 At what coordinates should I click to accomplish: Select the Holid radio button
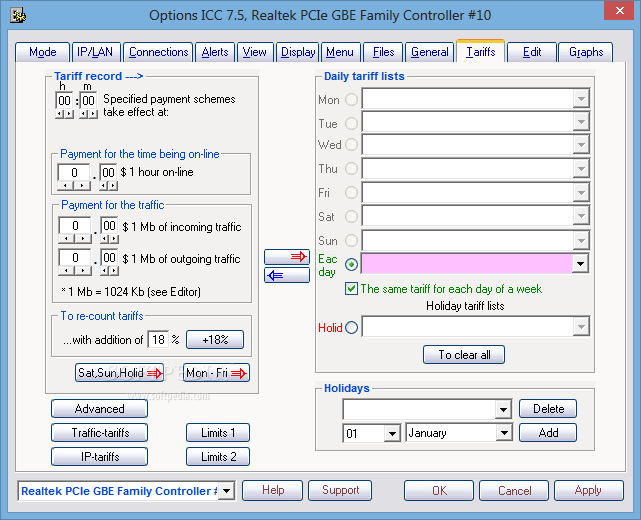[x=351, y=327]
